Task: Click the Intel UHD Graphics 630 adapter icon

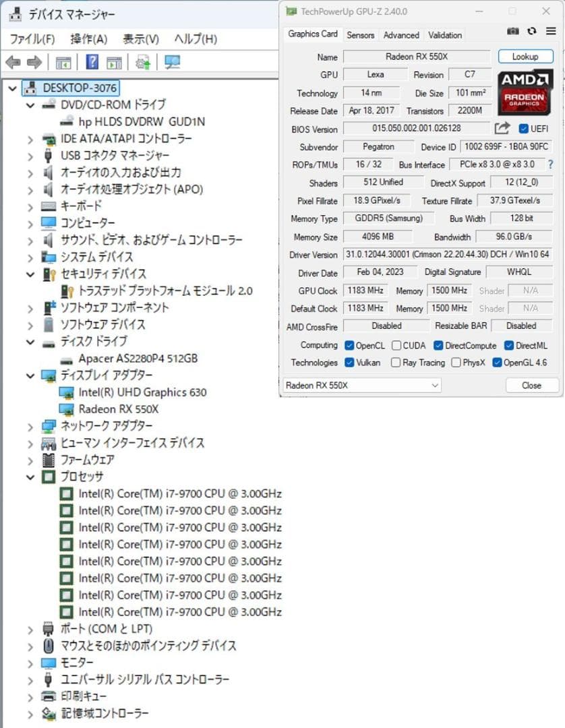Action: (x=67, y=393)
